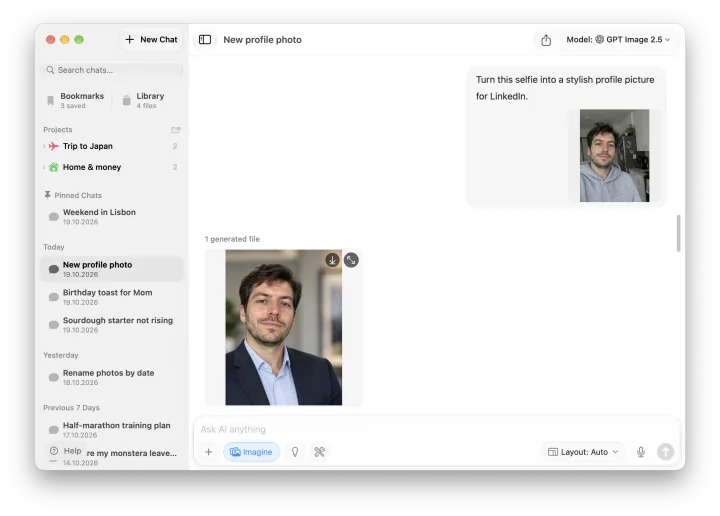
Task: Click the house icon for Home & money
Action: tap(54, 167)
